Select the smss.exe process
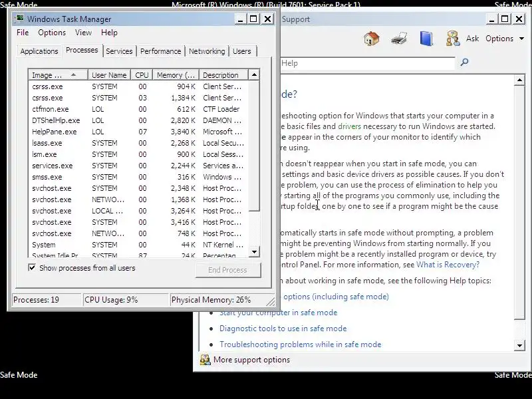 coord(138,177)
